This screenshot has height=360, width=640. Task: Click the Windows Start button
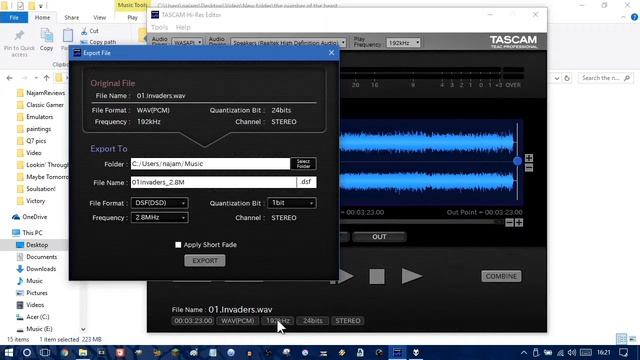click(9, 352)
